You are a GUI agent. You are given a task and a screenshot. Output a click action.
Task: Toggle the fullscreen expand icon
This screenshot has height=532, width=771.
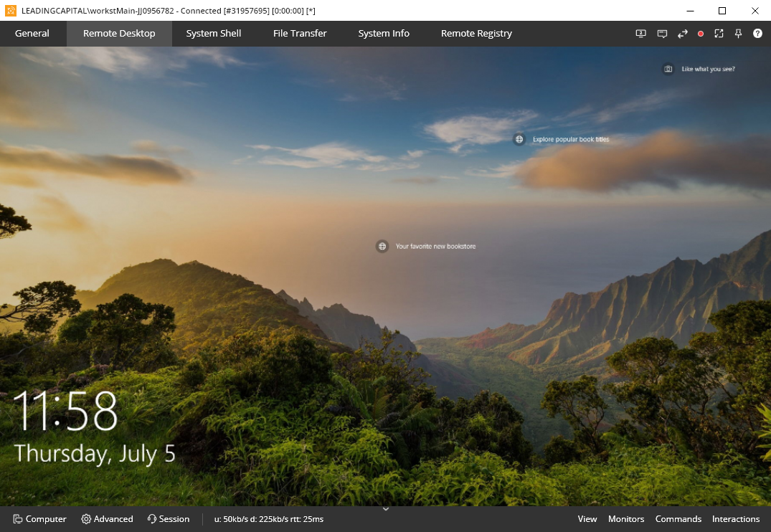(719, 34)
